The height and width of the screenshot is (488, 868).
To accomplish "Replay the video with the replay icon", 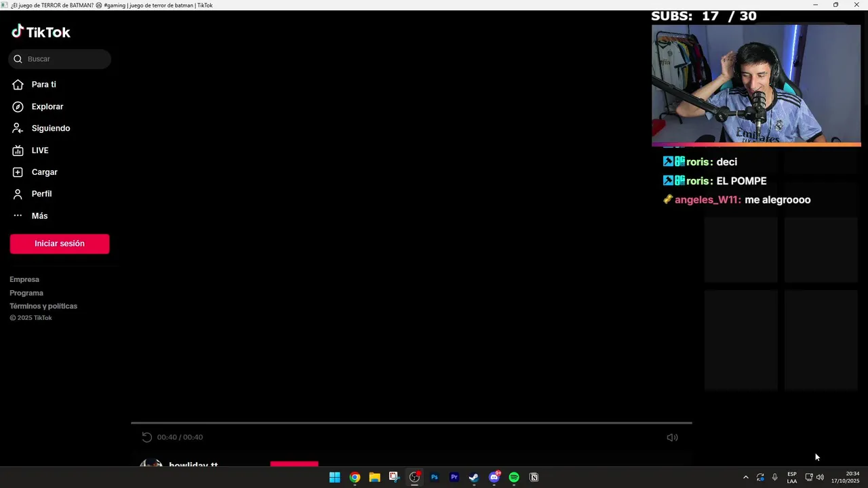I will click(146, 437).
